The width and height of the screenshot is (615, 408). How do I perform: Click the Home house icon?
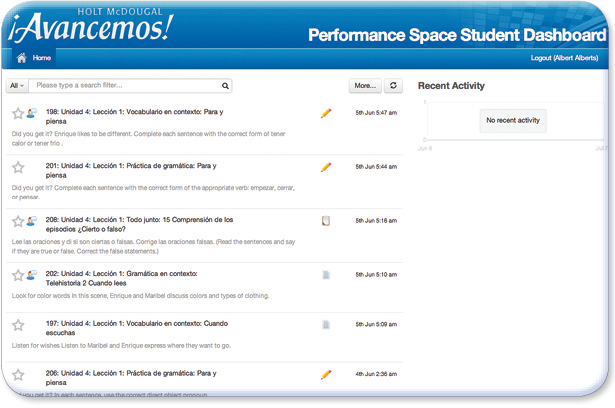(22, 58)
